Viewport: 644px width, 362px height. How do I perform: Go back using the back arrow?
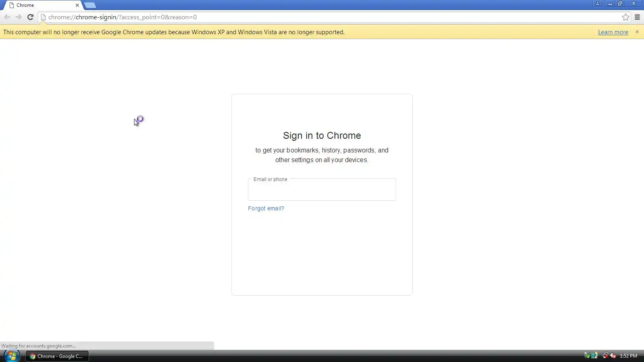[x=7, y=17]
